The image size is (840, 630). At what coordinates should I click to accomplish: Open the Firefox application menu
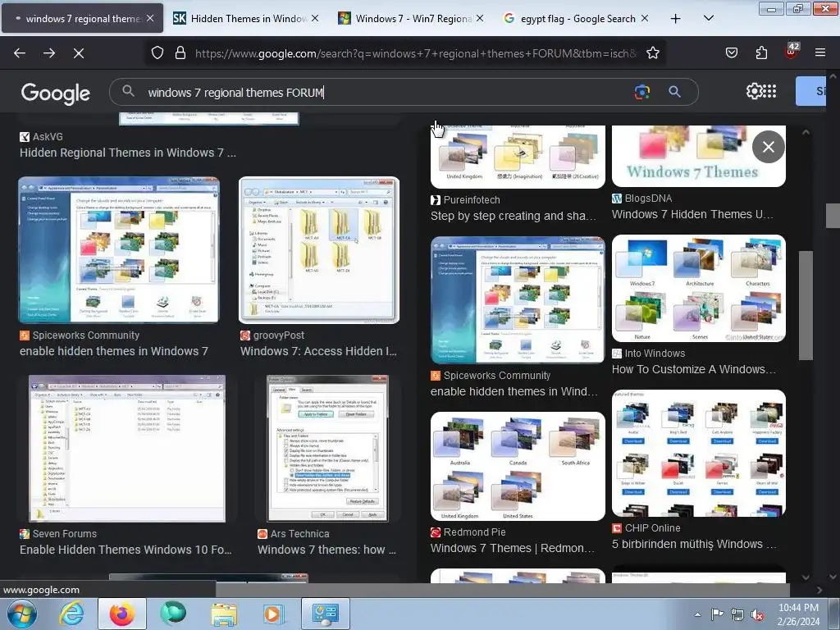click(x=820, y=53)
